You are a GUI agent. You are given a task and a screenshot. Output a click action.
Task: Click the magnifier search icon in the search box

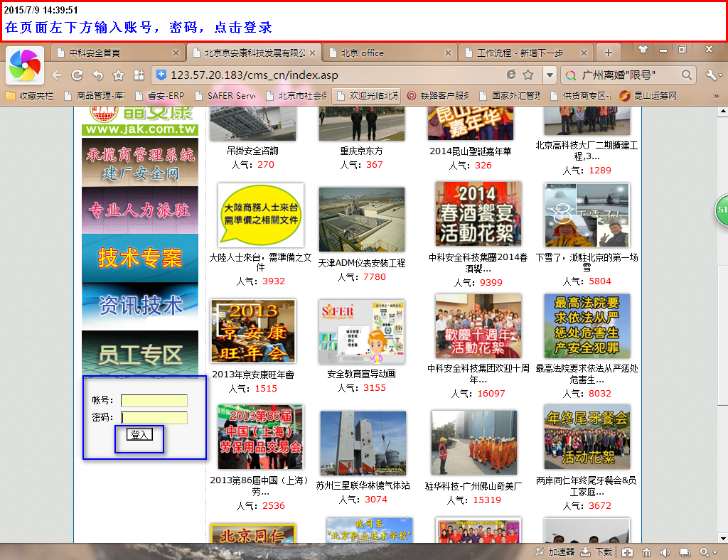[x=687, y=75]
